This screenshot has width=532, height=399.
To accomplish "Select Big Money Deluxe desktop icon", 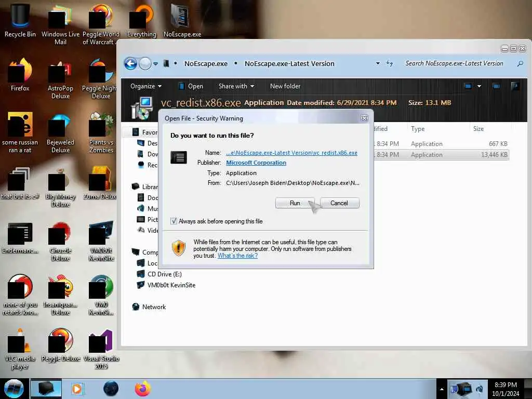I will tap(60, 187).
